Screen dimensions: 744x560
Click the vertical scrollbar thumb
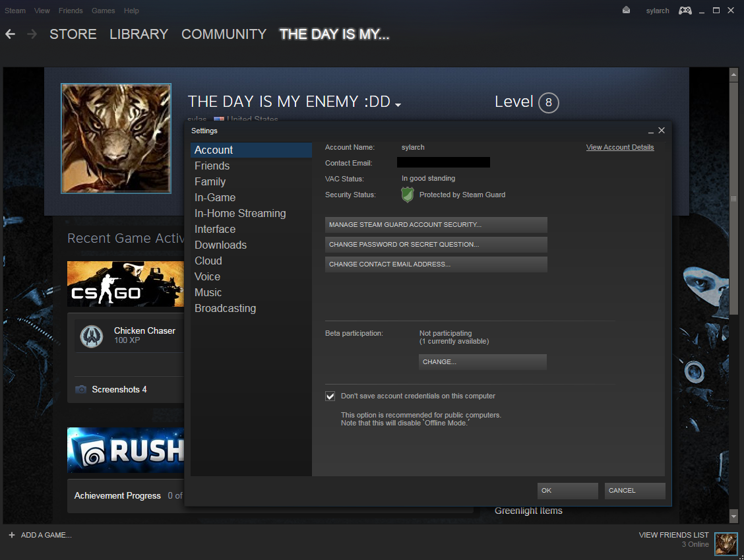click(x=733, y=199)
